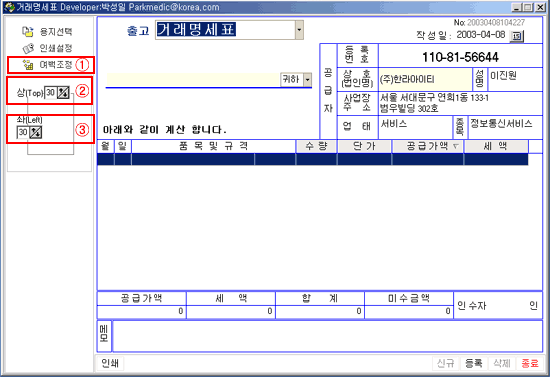The width and height of the screenshot is (550, 377).
Task: Click registration number 110-81-56644
Action: pos(460,57)
